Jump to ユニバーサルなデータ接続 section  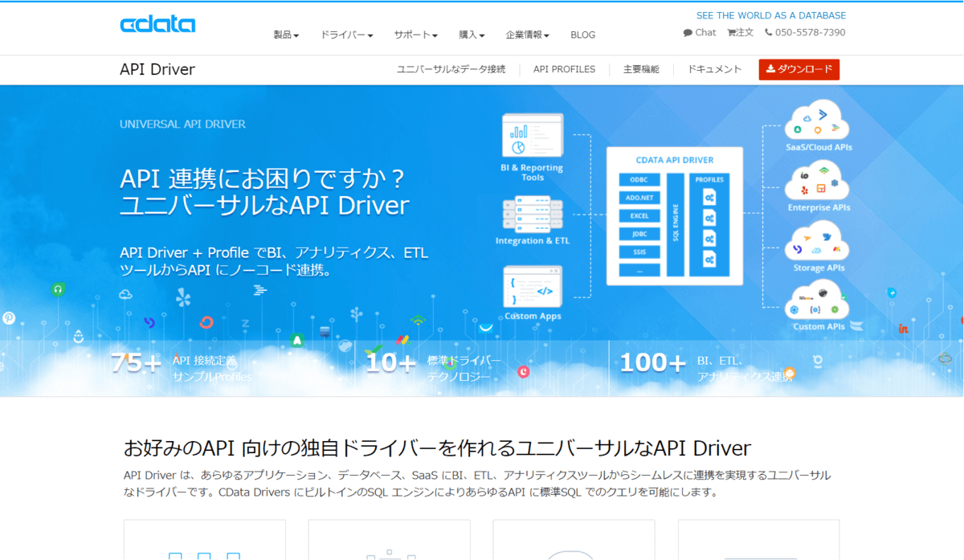pyautogui.click(x=451, y=70)
